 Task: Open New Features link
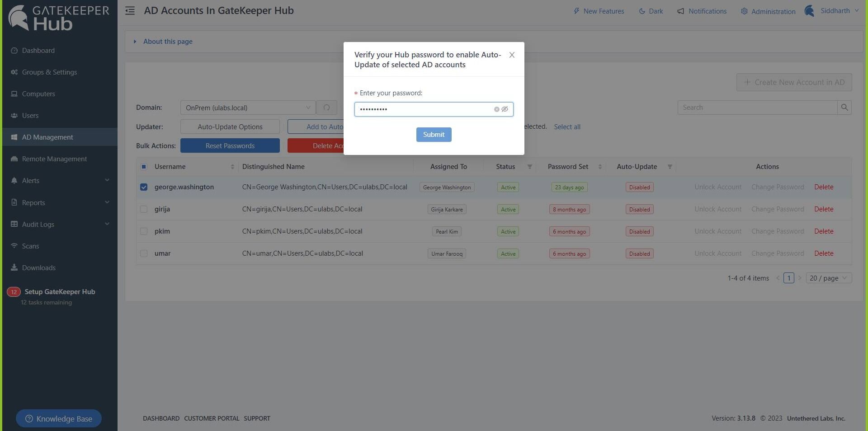pyautogui.click(x=599, y=11)
